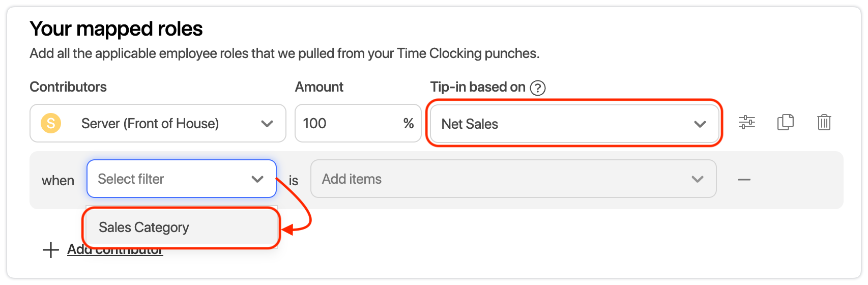Click the yellow S role avatar
Image resolution: width=868 pixels, height=285 pixels.
coord(51,123)
